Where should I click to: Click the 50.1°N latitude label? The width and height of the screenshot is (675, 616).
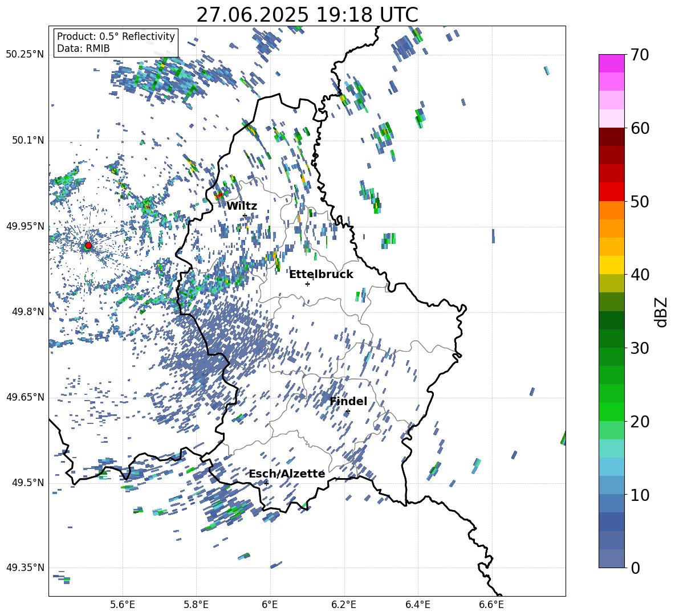pyautogui.click(x=29, y=141)
